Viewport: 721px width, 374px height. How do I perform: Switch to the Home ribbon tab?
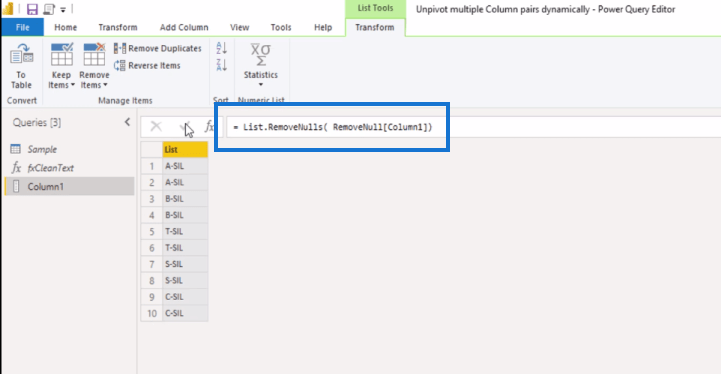tap(66, 27)
